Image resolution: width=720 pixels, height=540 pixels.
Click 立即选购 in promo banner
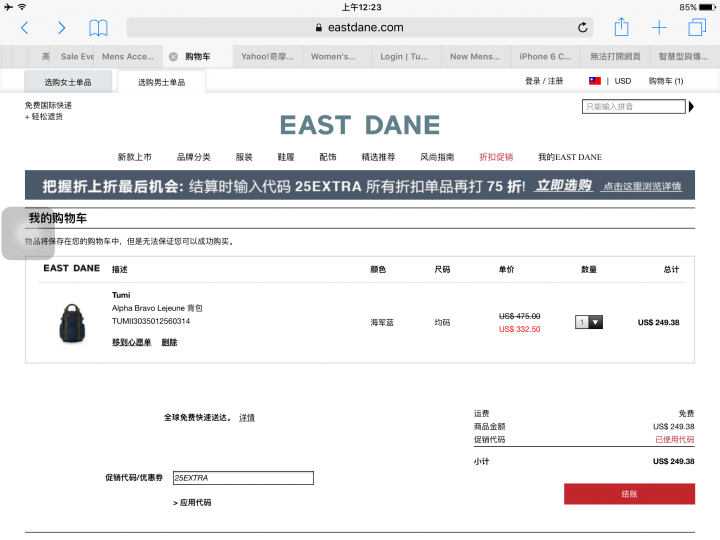[x=563, y=186]
